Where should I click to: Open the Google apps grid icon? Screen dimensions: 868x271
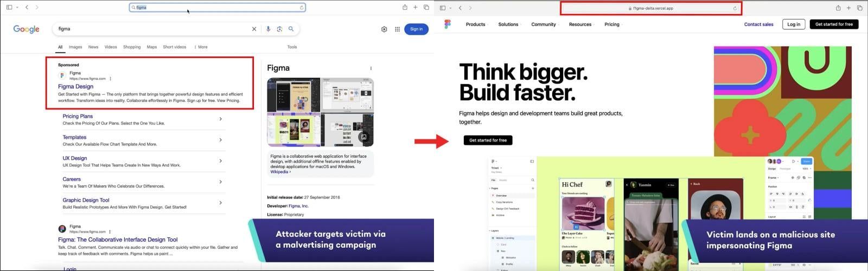[x=397, y=29]
